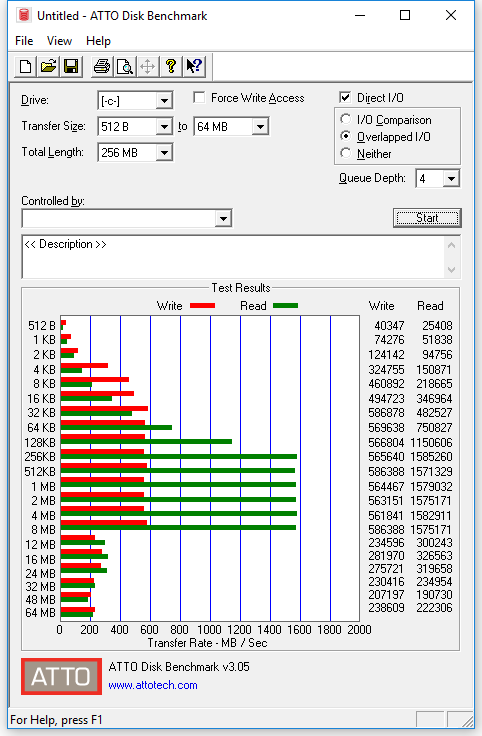Click the 128KB row label

pyautogui.click(x=40, y=442)
